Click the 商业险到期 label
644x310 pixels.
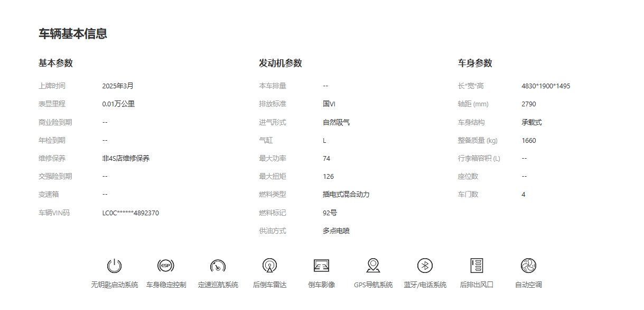(55, 122)
